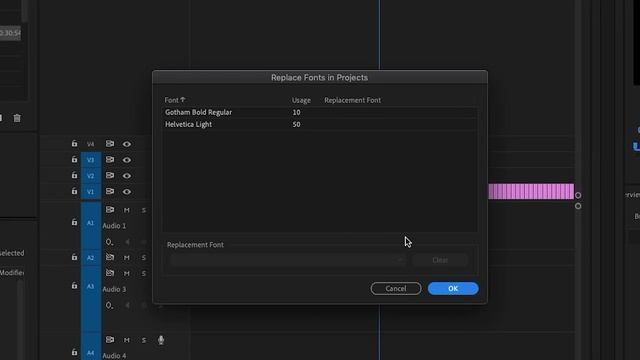Toggle V3 track targeting label
The width and height of the screenshot is (640, 360).
91,160
